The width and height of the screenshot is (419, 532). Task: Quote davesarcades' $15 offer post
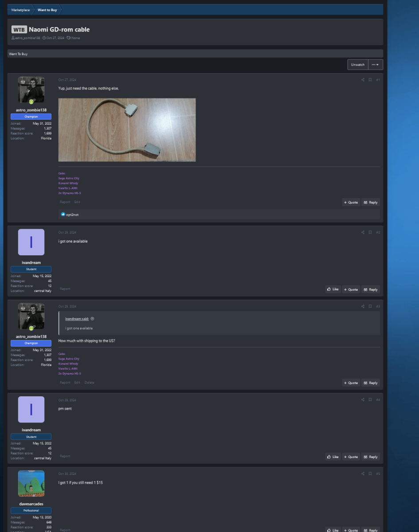tap(351, 530)
